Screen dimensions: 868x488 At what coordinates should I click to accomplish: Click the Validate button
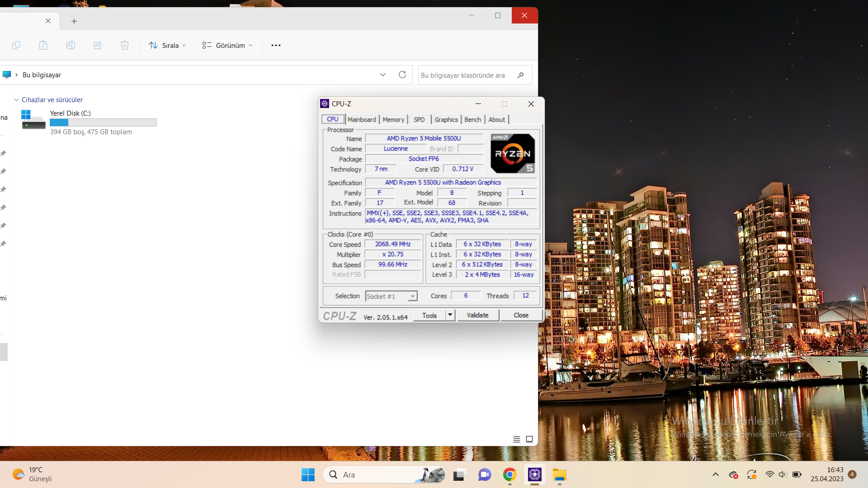click(x=477, y=315)
